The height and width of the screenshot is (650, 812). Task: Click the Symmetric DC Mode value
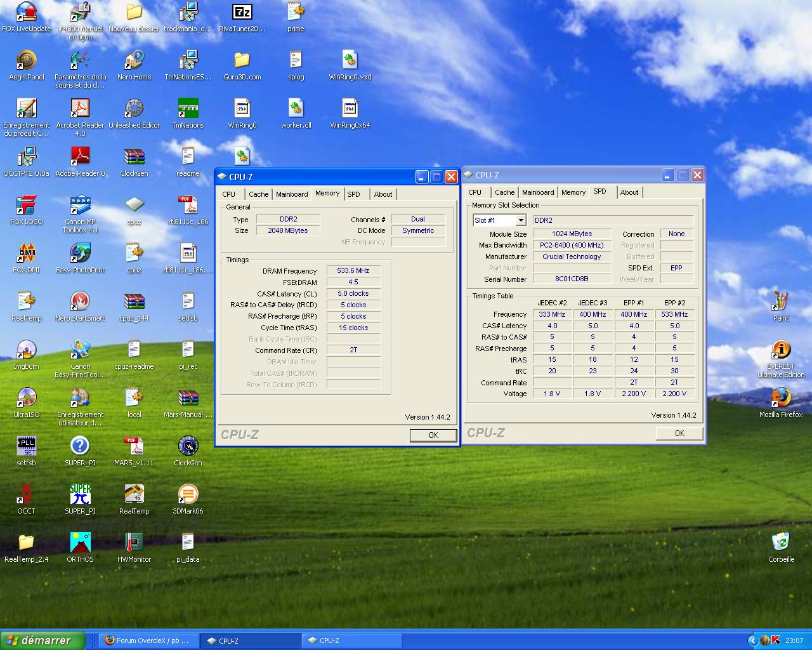point(418,230)
